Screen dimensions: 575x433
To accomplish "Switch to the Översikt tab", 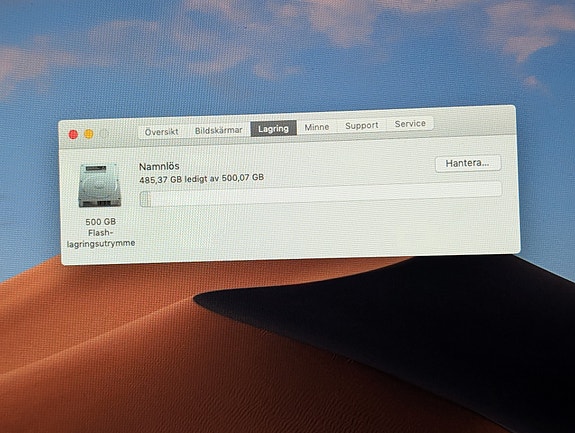I will tap(162, 132).
